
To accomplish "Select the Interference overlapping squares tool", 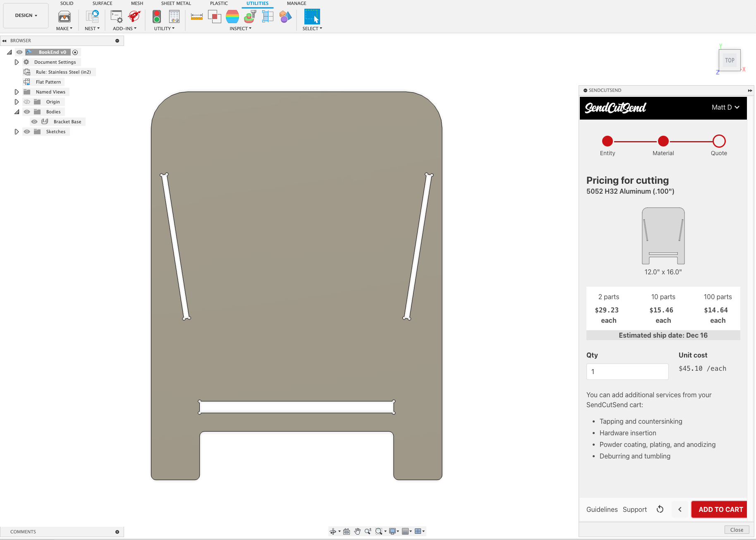I will coord(215,17).
